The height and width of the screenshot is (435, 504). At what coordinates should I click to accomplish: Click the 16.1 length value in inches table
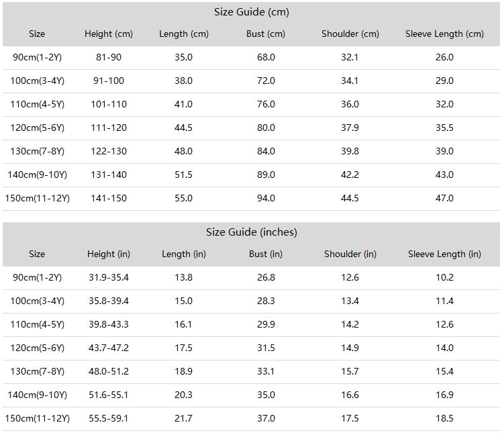(x=183, y=324)
